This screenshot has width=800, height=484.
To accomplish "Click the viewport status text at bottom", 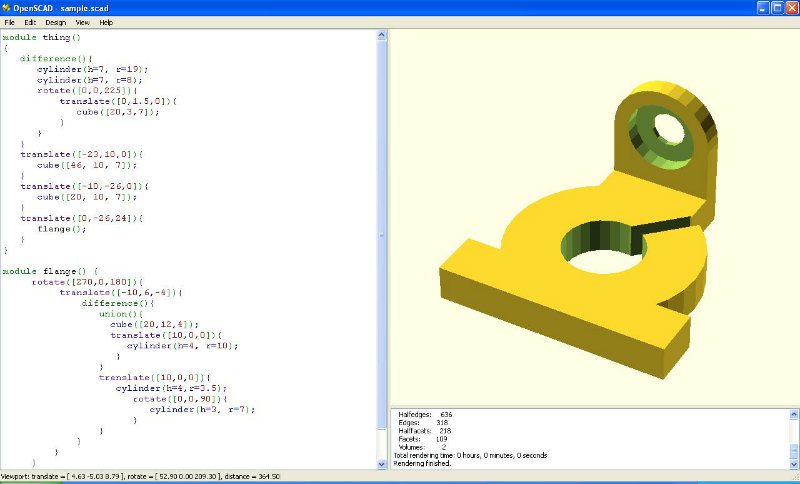I will [x=141, y=476].
